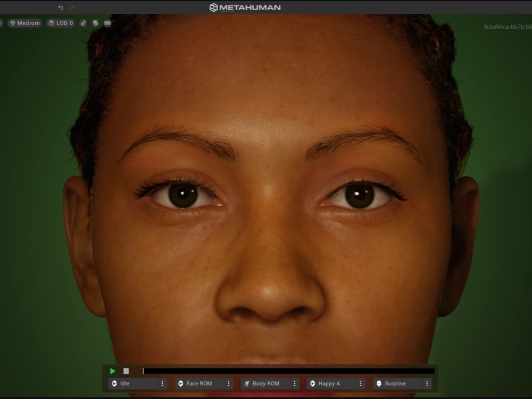Click the face icon on Surprise animation
This screenshot has width=532, height=399.
tap(379, 383)
